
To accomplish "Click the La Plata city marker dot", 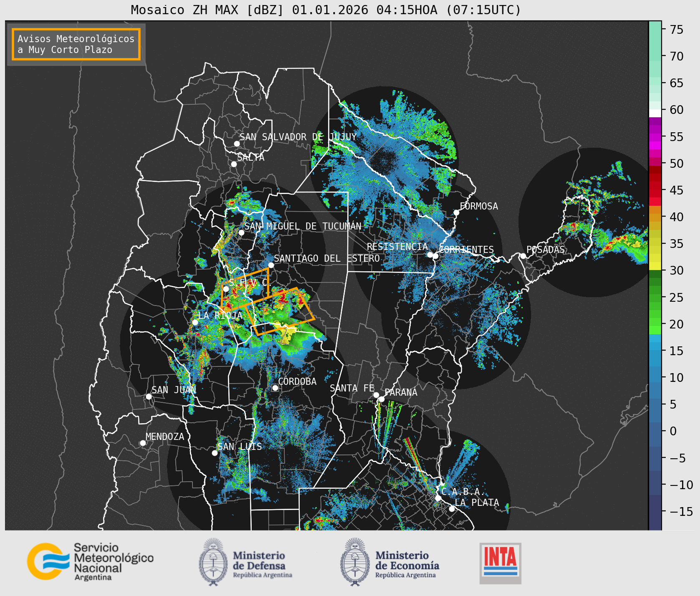I will pos(452,509).
